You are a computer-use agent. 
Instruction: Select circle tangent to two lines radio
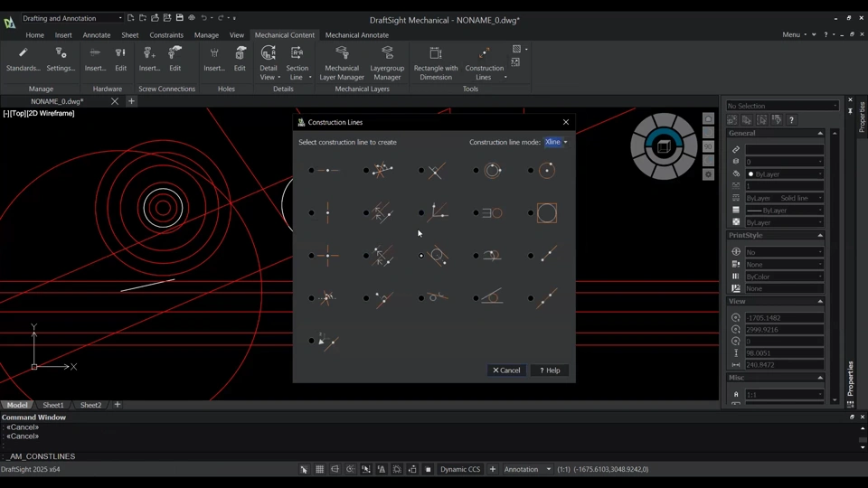476,298
